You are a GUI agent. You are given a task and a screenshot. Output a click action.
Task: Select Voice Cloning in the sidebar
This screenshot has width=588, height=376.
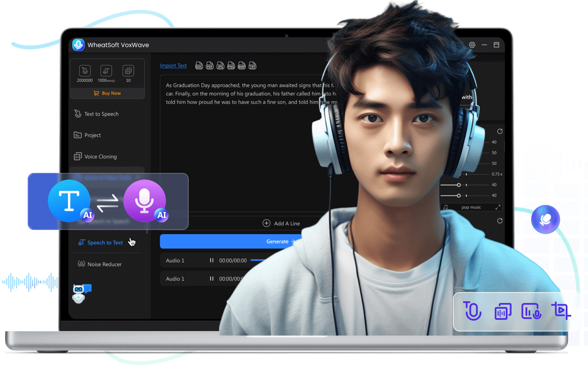coord(95,157)
